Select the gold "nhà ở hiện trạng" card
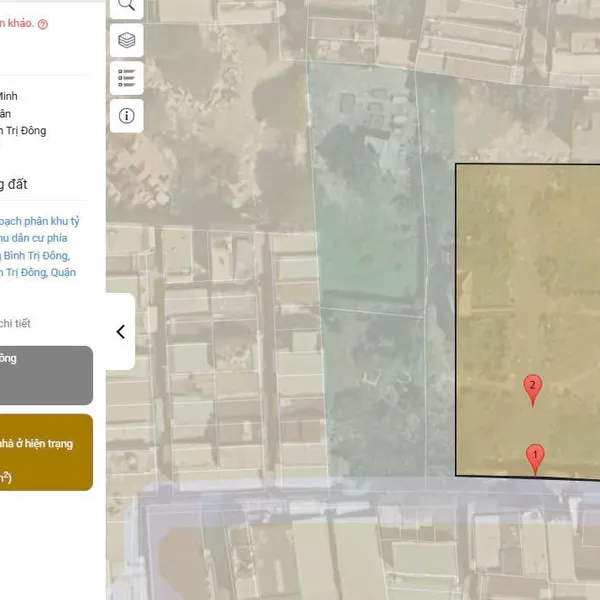600x600 pixels. pyautogui.click(x=45, y=452)
